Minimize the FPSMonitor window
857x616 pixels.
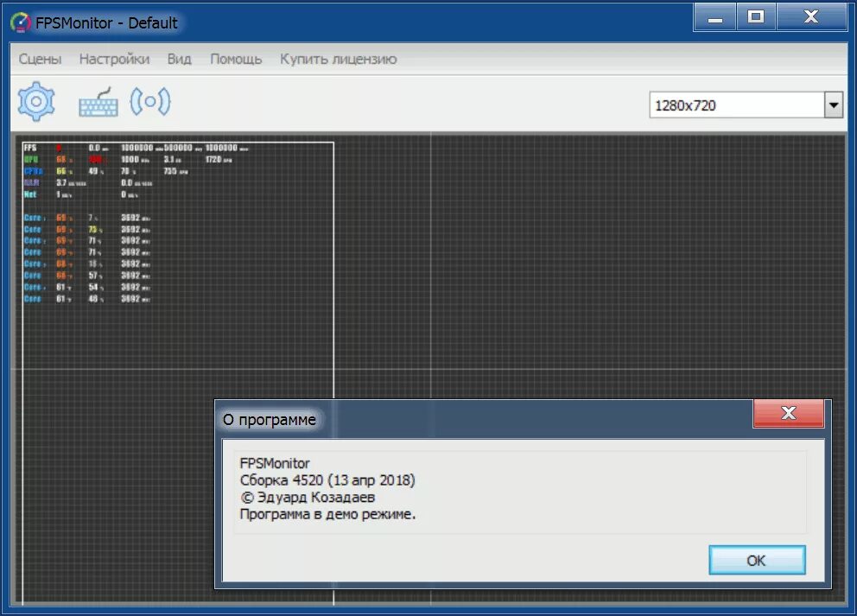point(715,17)
